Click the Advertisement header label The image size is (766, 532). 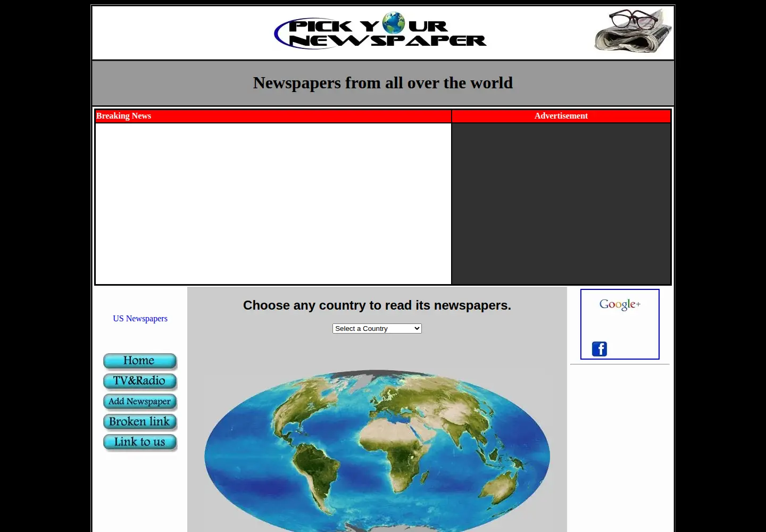pos(561,116)
